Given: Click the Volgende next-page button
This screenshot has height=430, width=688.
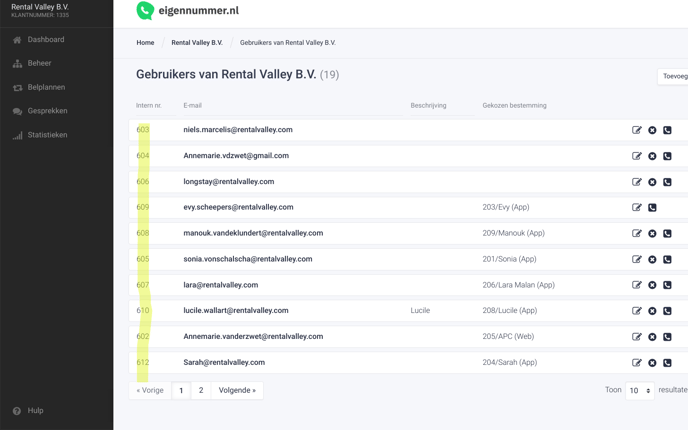Looking at the screenshot, I should click(237, 390).
